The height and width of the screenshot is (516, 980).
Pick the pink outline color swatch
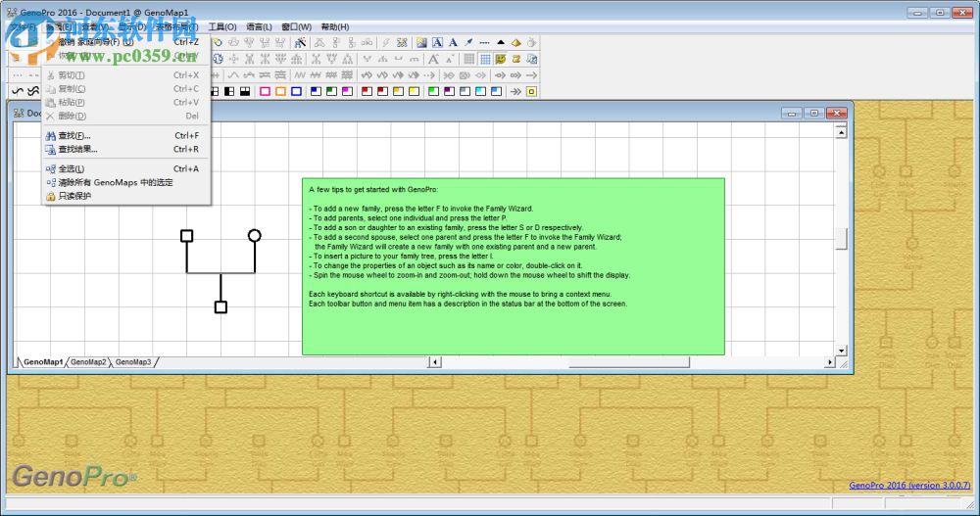click(265, 91)
